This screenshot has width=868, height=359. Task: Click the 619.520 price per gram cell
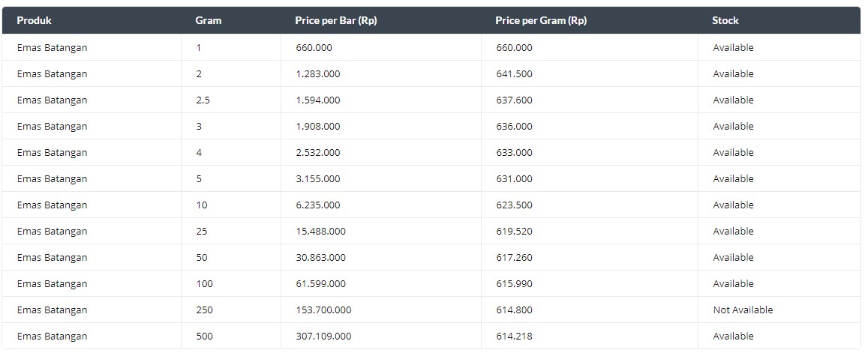coord(514,232)
